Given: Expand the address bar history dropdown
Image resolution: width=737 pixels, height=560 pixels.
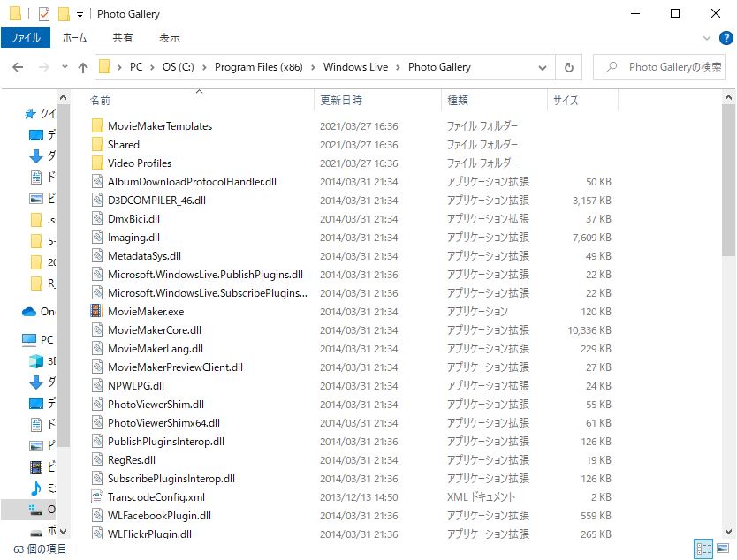Looking at the screenshot, I should click(543, 68).
